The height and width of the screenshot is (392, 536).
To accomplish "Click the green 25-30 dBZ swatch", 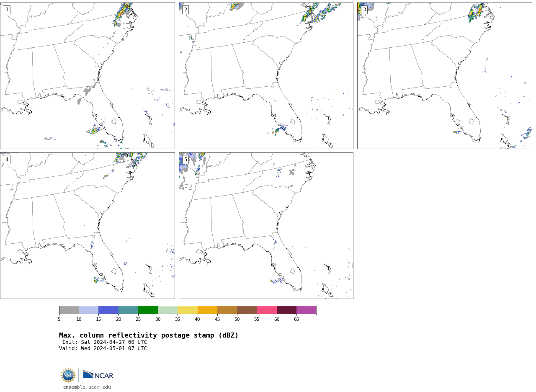I will pos(148,310).
